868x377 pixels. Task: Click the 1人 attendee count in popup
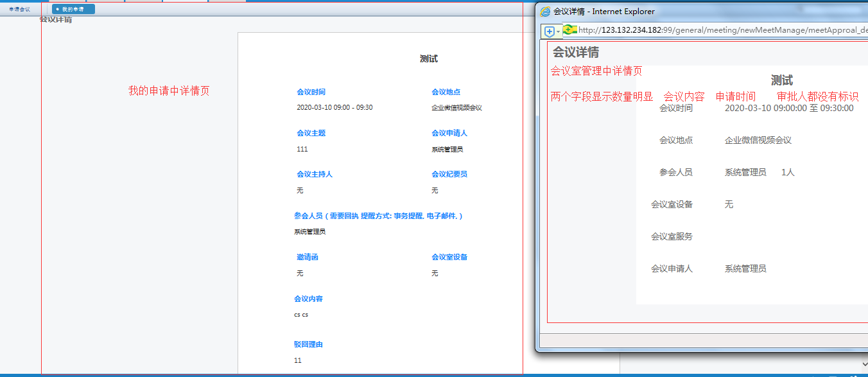point(788,172)
